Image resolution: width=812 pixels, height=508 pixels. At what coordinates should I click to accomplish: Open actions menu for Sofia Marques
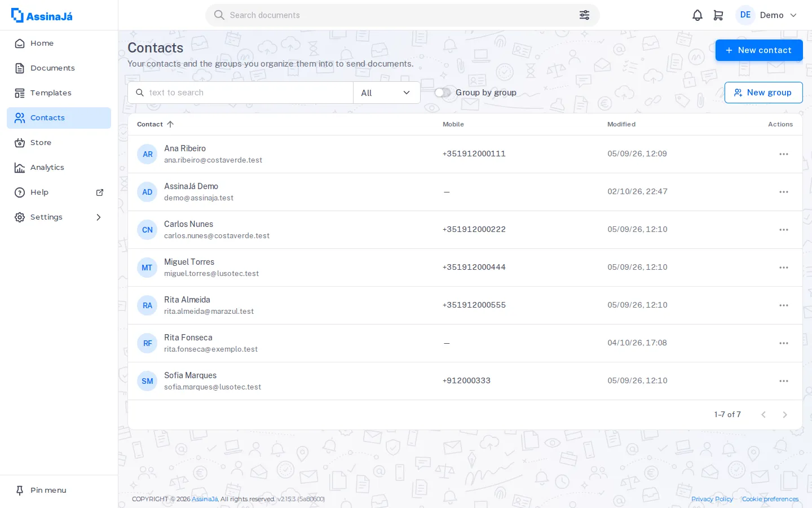784,381
